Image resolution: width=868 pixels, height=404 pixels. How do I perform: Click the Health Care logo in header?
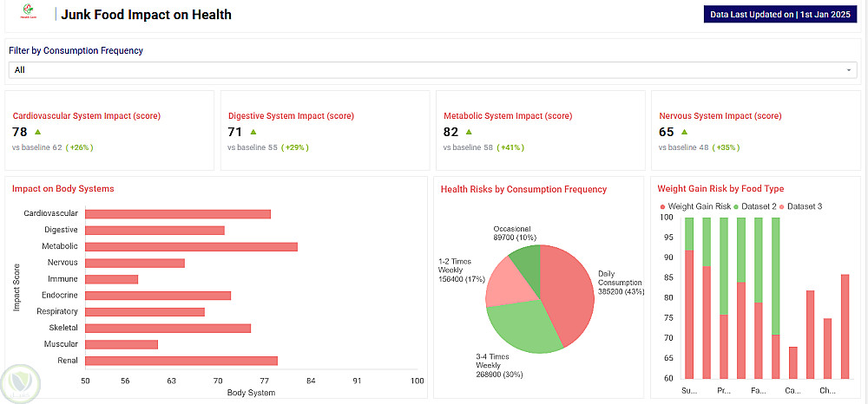pos(28,15)
